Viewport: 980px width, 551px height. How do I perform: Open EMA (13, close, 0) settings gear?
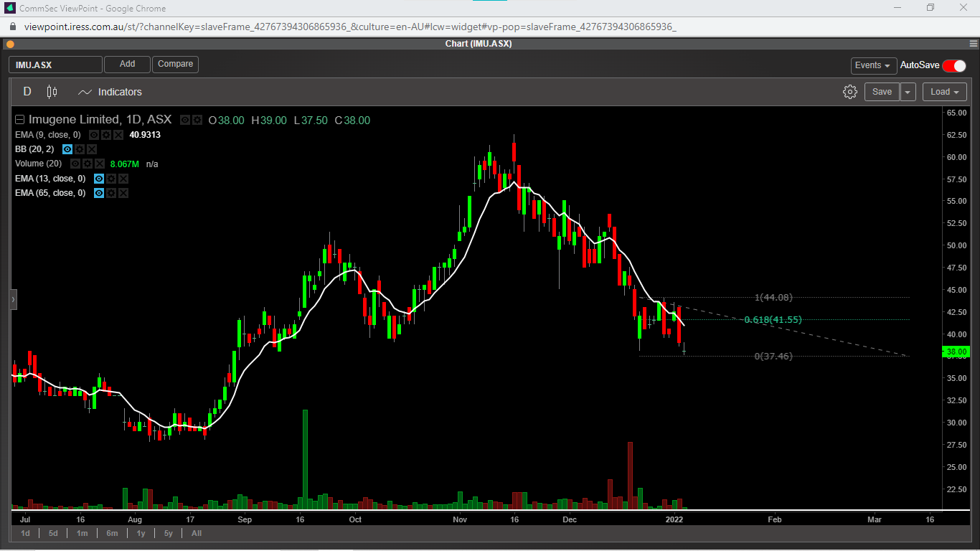click(111, 179)
